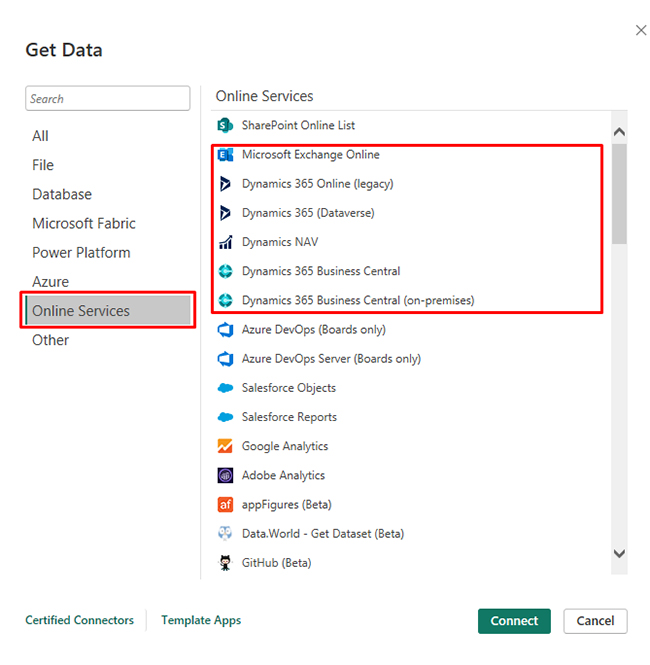
Task: Select Dynamics 365 Business Central (on-premises) text
Action: 358,301
